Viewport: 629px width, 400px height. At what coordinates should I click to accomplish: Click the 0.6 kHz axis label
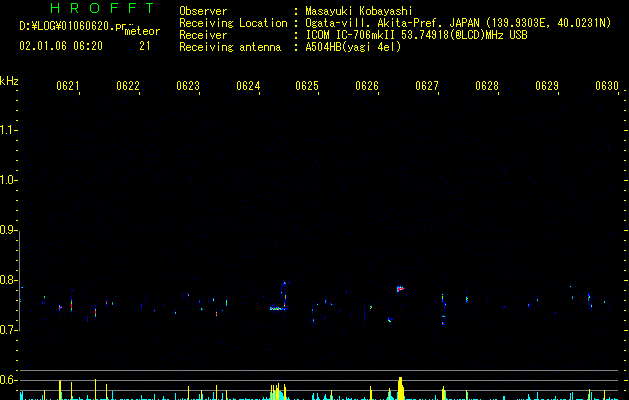tap(8, 380)
